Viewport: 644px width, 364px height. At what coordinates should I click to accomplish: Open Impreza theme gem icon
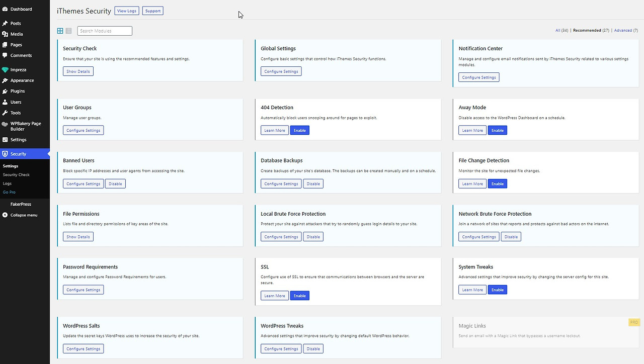tap(5, 70)
